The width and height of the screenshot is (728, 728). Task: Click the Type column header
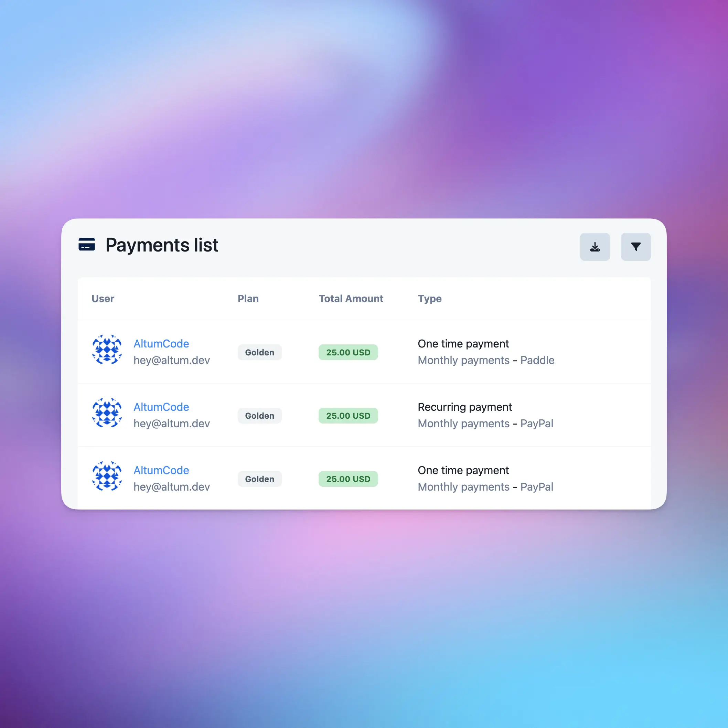coord(430,298)
